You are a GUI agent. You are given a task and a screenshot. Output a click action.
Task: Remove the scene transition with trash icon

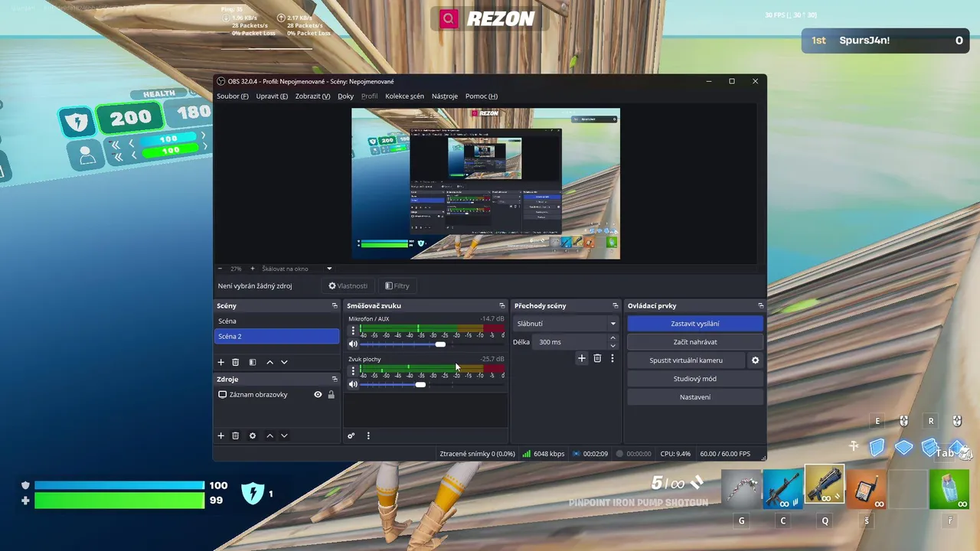point(597,358)
